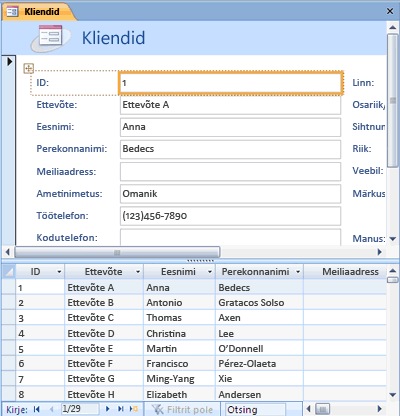Click the Kodutelefon field in form
Screen dimensions: 400x416
pos(230,237)
